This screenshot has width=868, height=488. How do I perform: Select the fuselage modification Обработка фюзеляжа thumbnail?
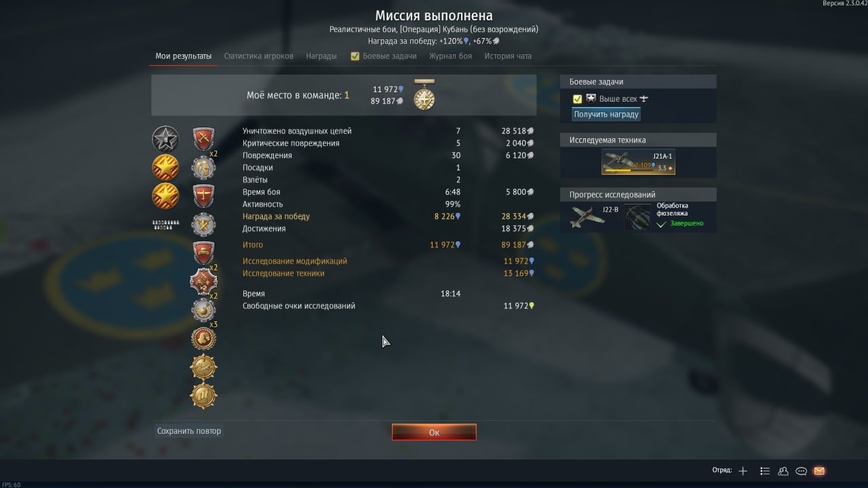point(637,217)
